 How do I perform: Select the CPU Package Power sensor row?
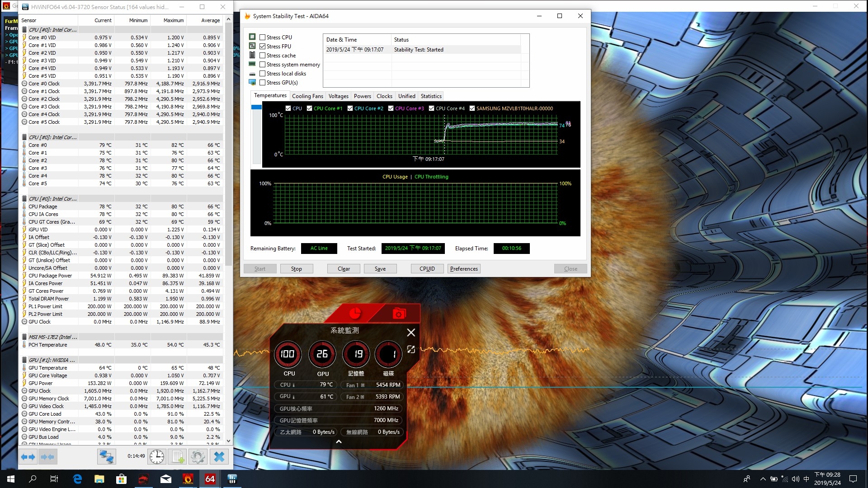[122, 276]
